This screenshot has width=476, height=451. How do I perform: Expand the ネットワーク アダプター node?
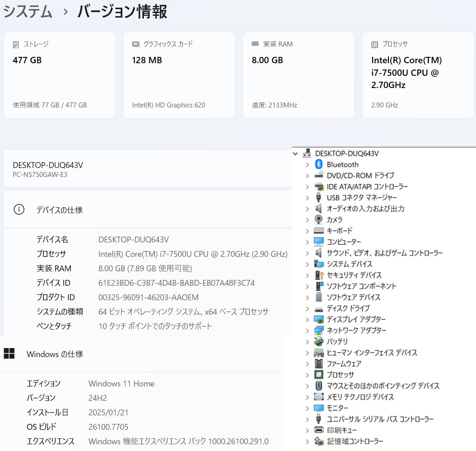pos(307,330)
